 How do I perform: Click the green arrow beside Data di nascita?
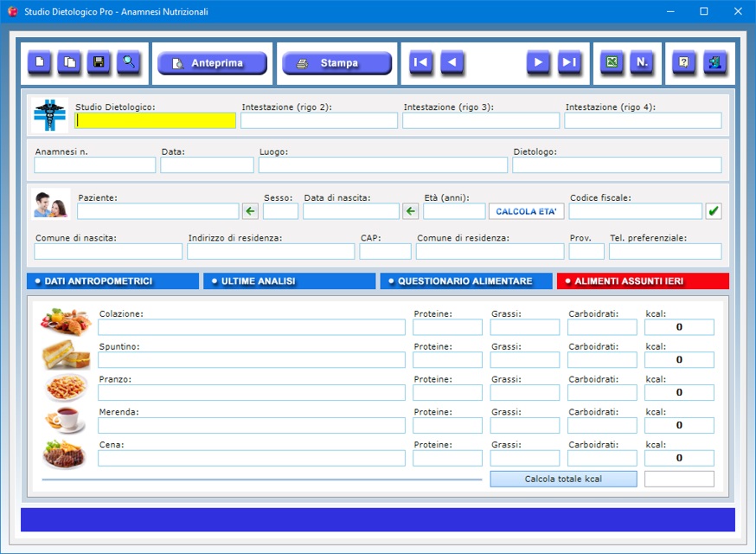click(410, 211)
